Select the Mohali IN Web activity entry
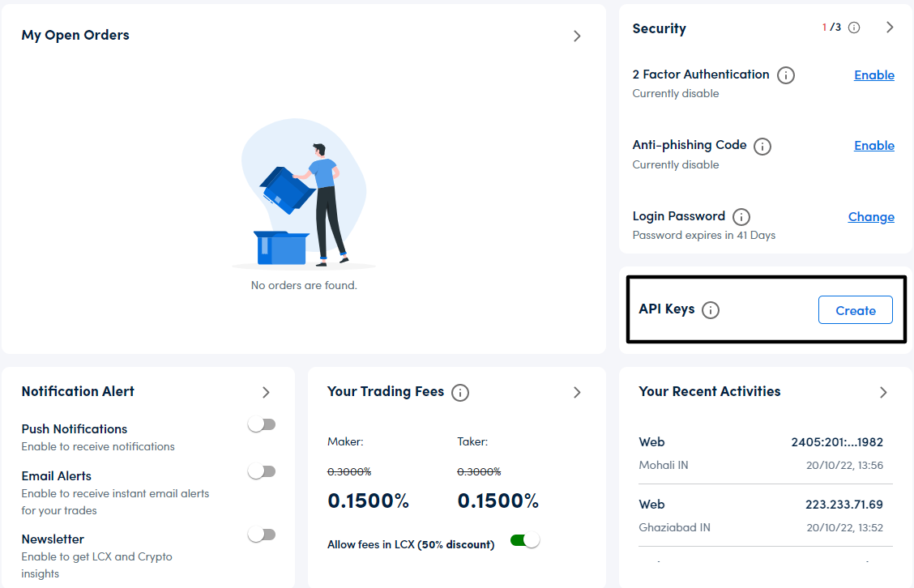 (x=760, y=454)
